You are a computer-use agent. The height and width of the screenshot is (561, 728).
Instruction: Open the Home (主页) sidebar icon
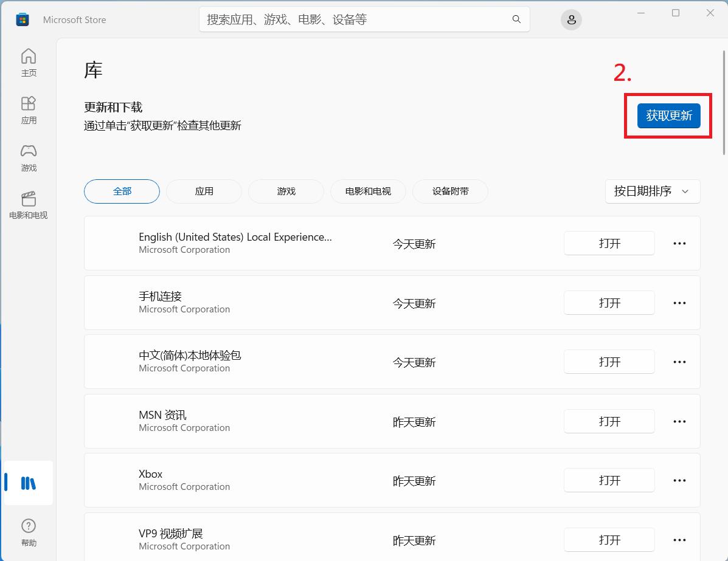tap(29, 63)
